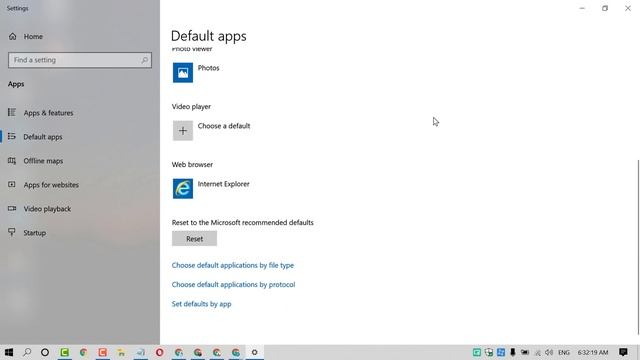Open the Opera browser taskbar icon
The image size is (640, 360).
[x=160, y=352]
